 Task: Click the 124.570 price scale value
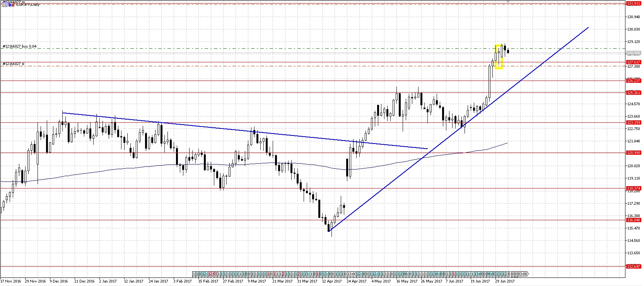click(x=634, y=104)
